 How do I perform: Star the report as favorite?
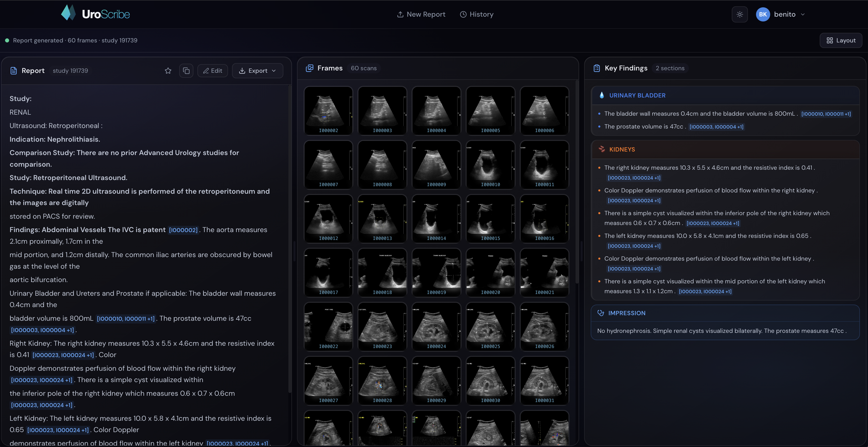click(x=168, y=71)
